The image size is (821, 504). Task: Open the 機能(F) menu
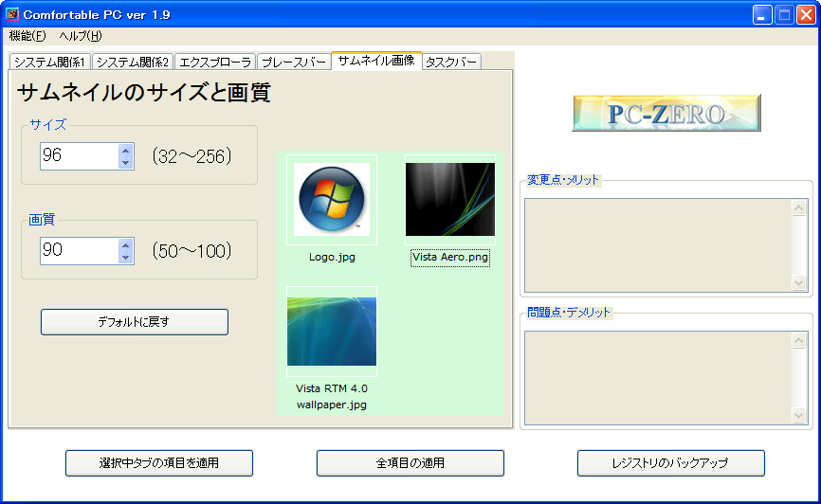pos(27,36)
